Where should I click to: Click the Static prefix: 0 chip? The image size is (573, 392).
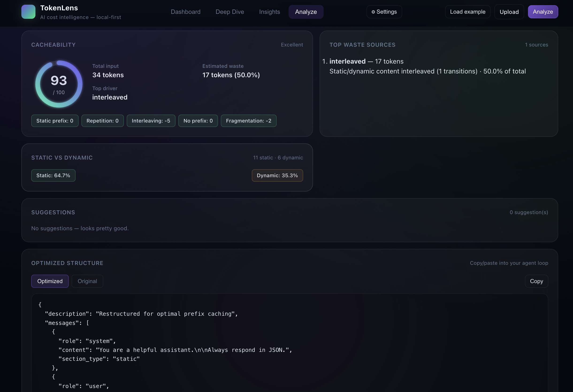click(55, 121)
